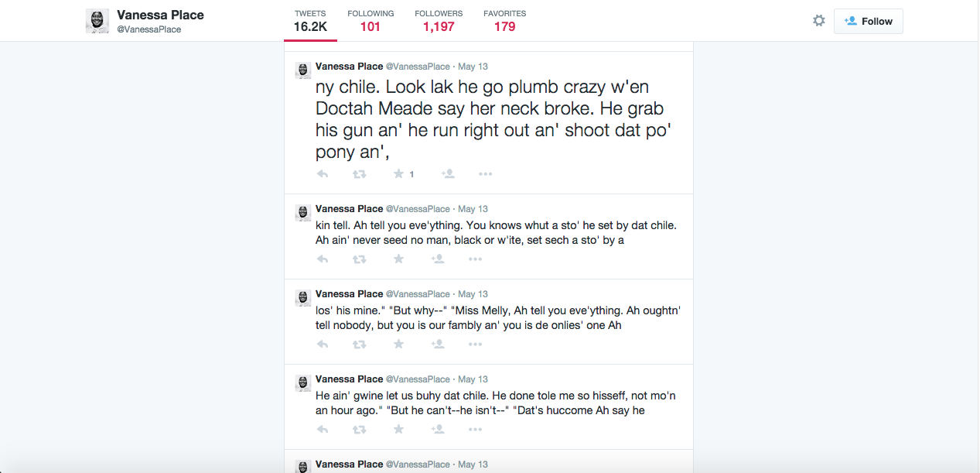Expand more options on "los' his mine" tweet

pos(475,344)
